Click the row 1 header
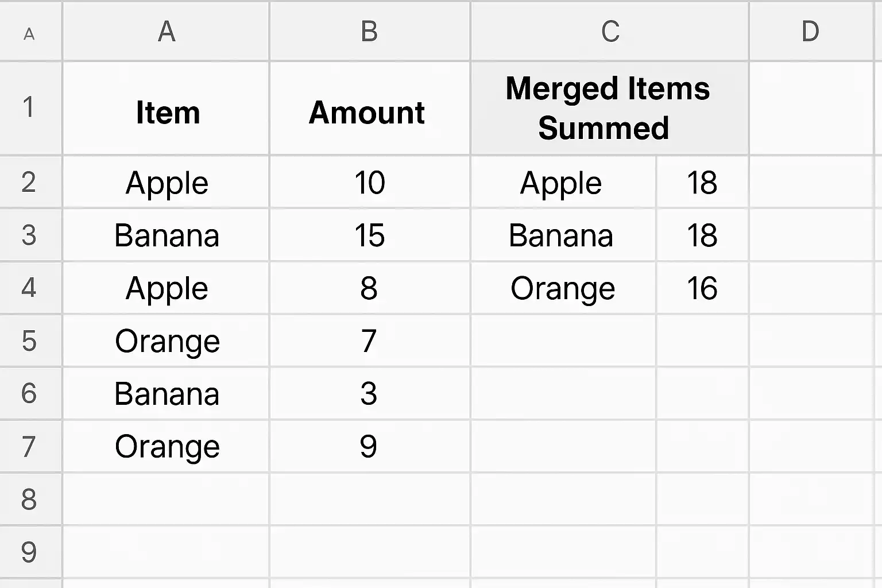This screenshot has height=588, width=882. pos(29,107)
